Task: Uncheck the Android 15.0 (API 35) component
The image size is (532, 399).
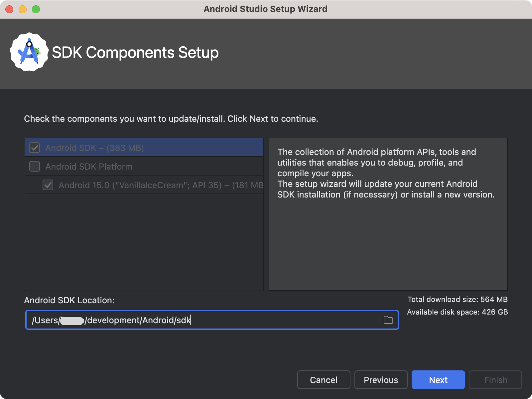Action: tap(48, 185)
